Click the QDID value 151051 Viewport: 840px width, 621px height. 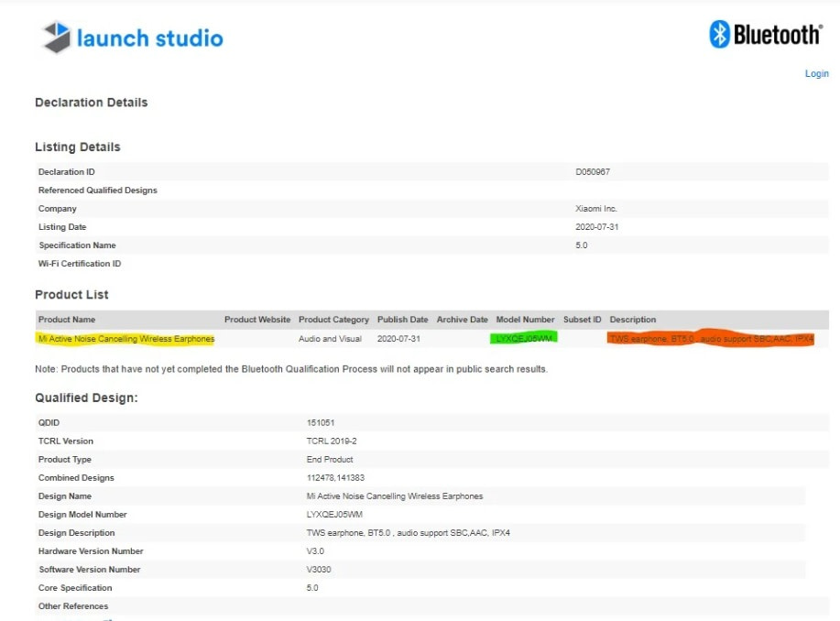click(321, 423)
